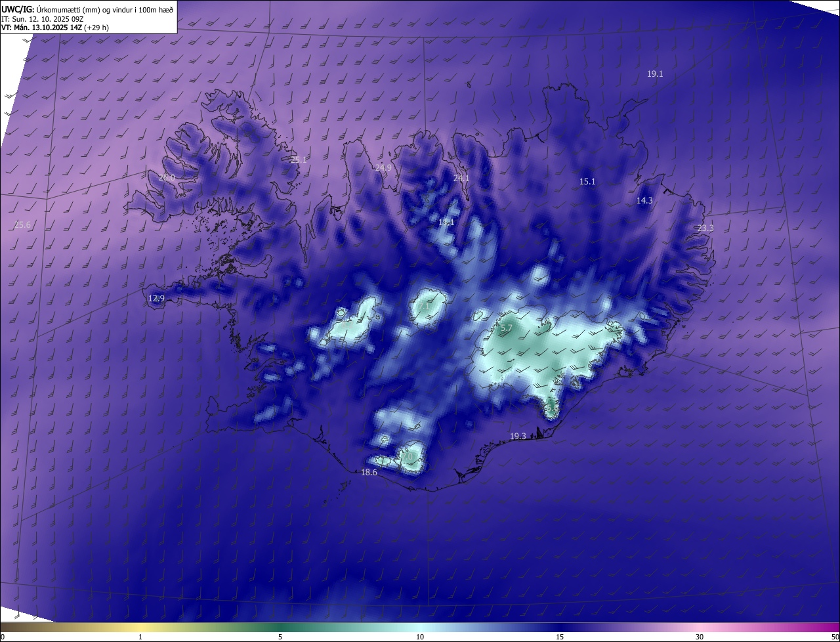Image resolution: width=840 pixels, height=642 pixels.
Task: Click the "VT: Mán. 13.10.2025 14Z (+29 h)" line
Action: tap(55, 28)
